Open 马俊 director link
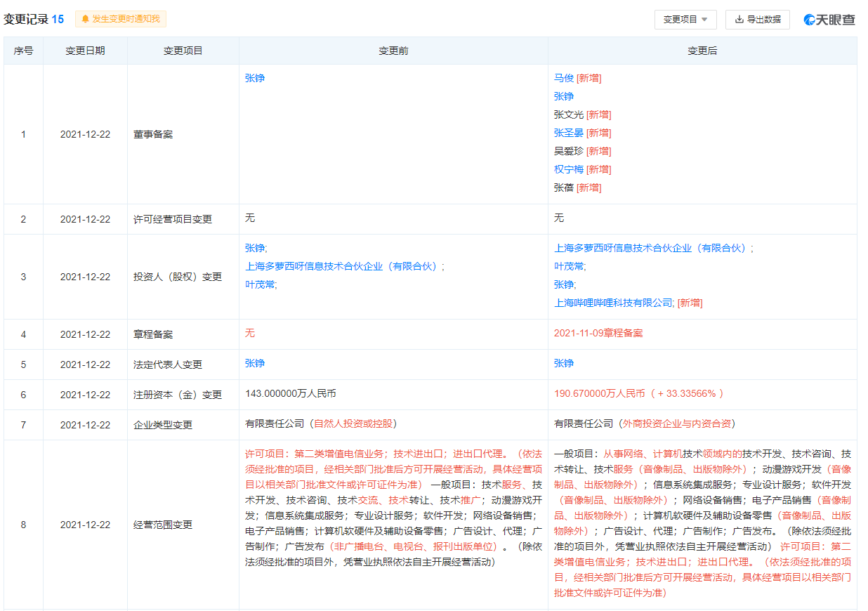Viewport: 868px width, 611px height. 564,78
